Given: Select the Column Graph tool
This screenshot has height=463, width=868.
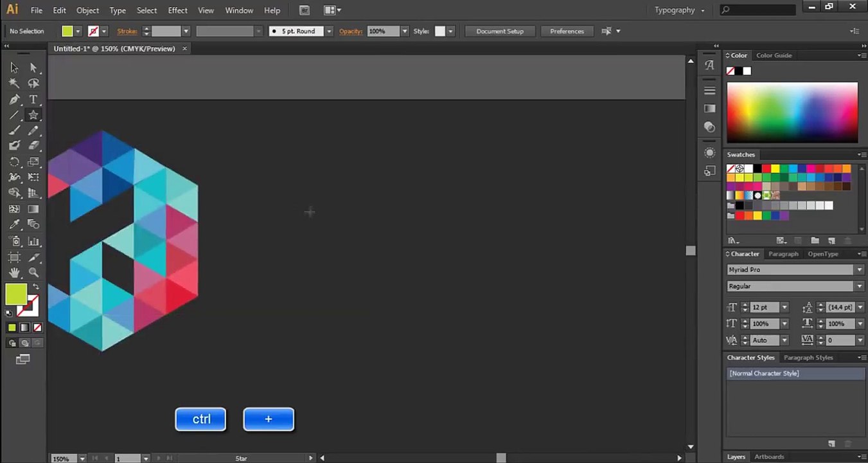Looking at the screenshot, I should (33, 242).
